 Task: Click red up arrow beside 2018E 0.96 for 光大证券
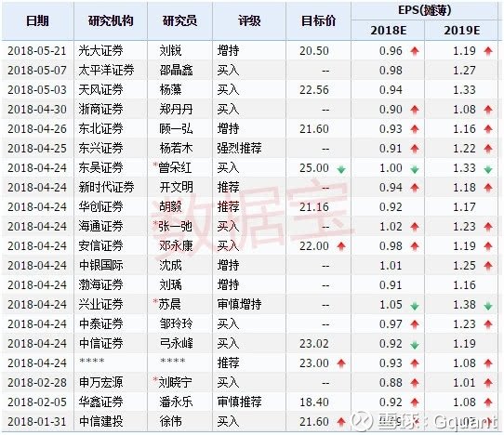pos(415,51)
